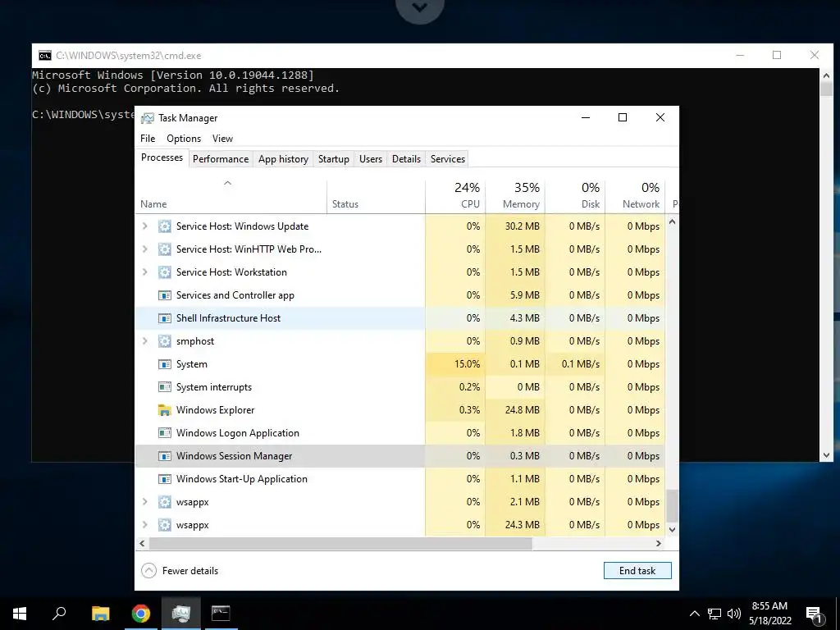Click the process list scroll-down arrow
This screenshot has width=840, height=630.
pos(673,529)
